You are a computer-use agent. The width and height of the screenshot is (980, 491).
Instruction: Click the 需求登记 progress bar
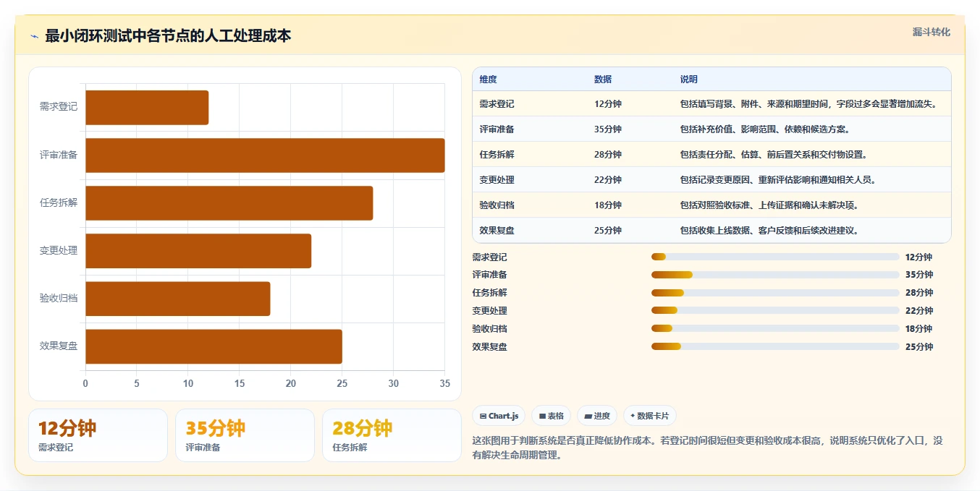click(x=775, y=257)
